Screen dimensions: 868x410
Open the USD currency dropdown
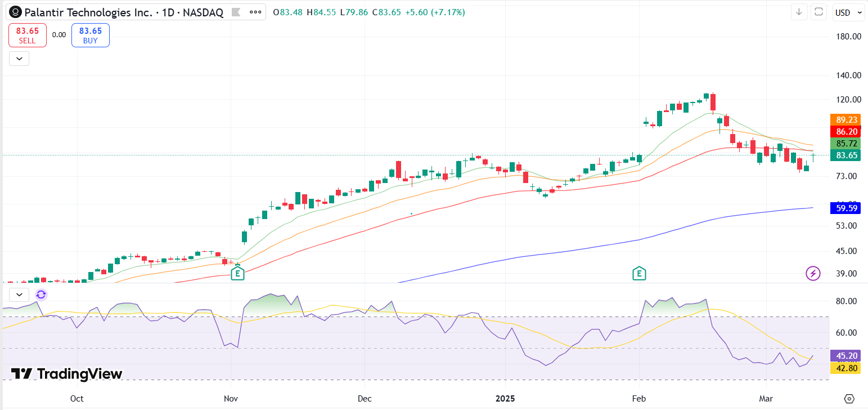[848, 12]
